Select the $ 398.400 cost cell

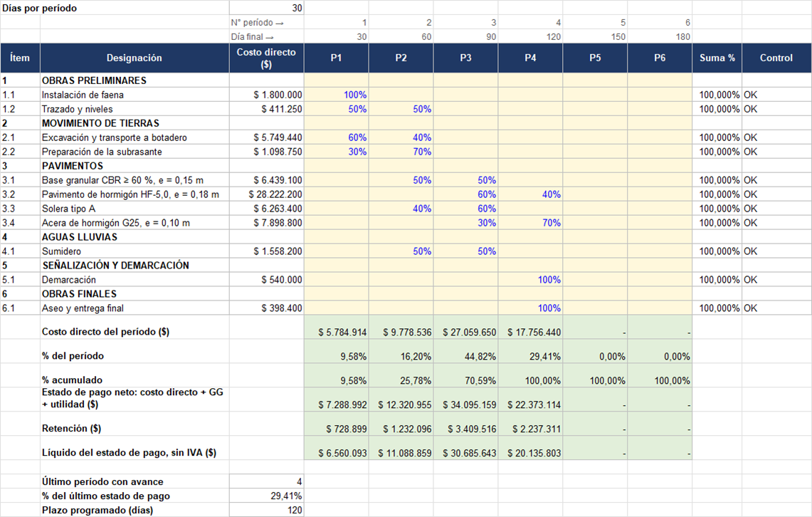click(267, 308)
